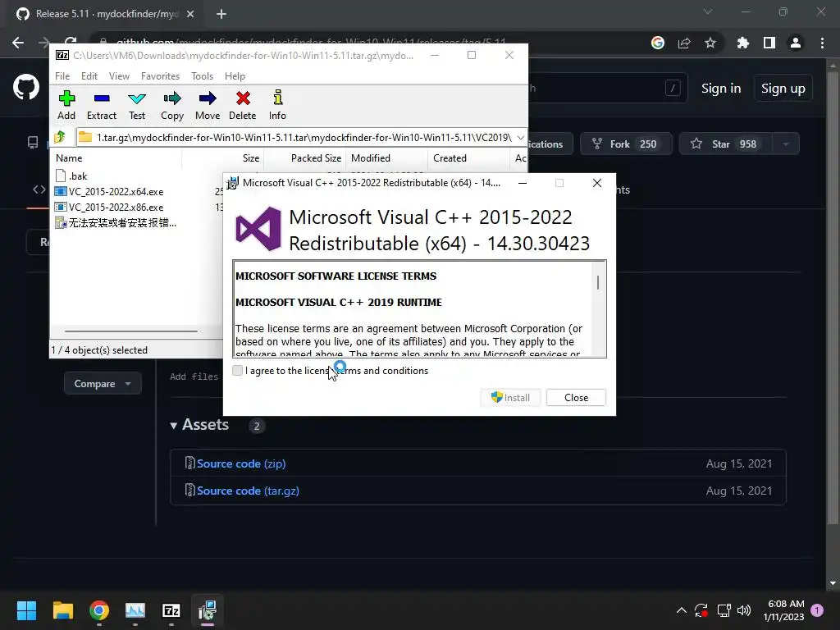Open Chrome tab search chevron
The height and width of the screenshot is (630, 840).
tap(708, 11)
